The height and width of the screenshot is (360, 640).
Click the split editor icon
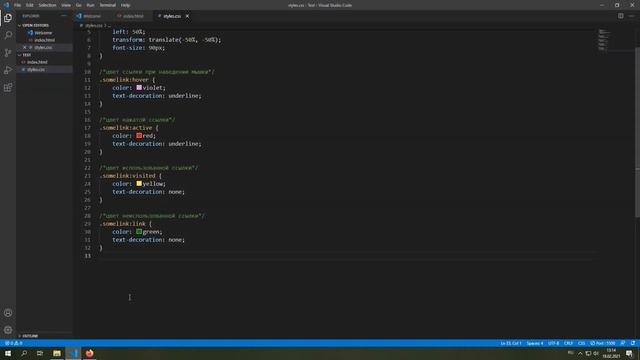click(620, 16)
